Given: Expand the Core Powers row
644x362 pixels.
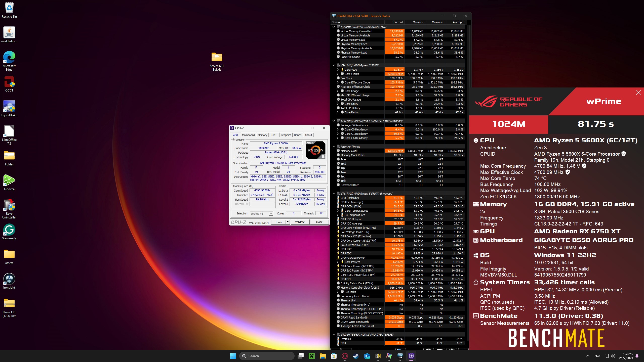Looking at the screenshot, I should [x=338, y=262].
